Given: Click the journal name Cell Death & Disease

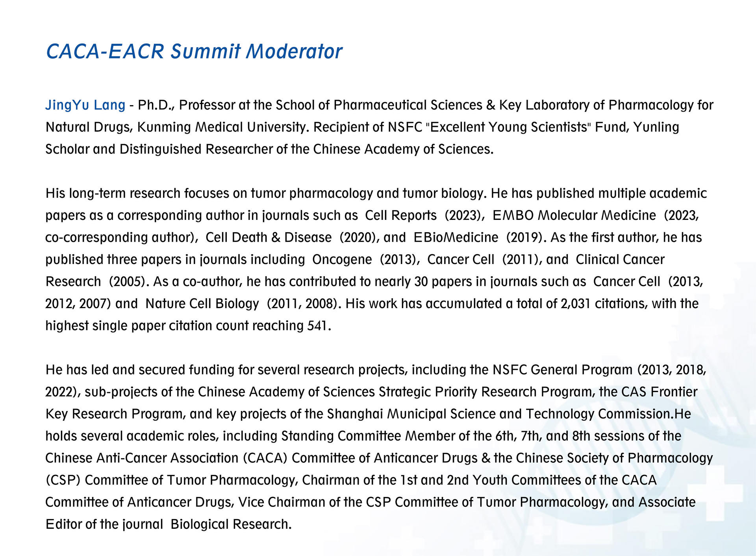Looking at the screenshot, I should coord(269,238).
